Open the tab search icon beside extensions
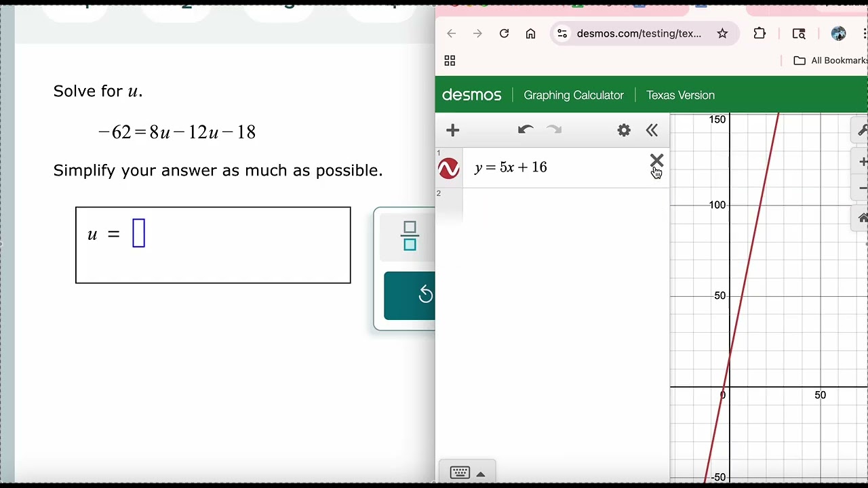The image size is (868, 488). 799,33
